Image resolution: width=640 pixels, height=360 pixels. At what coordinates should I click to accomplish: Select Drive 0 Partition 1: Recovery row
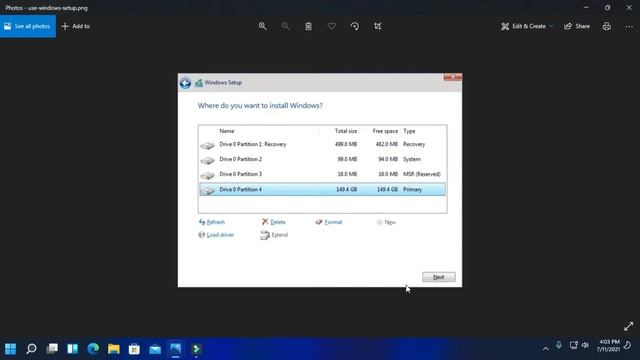[x=322, y=144]
